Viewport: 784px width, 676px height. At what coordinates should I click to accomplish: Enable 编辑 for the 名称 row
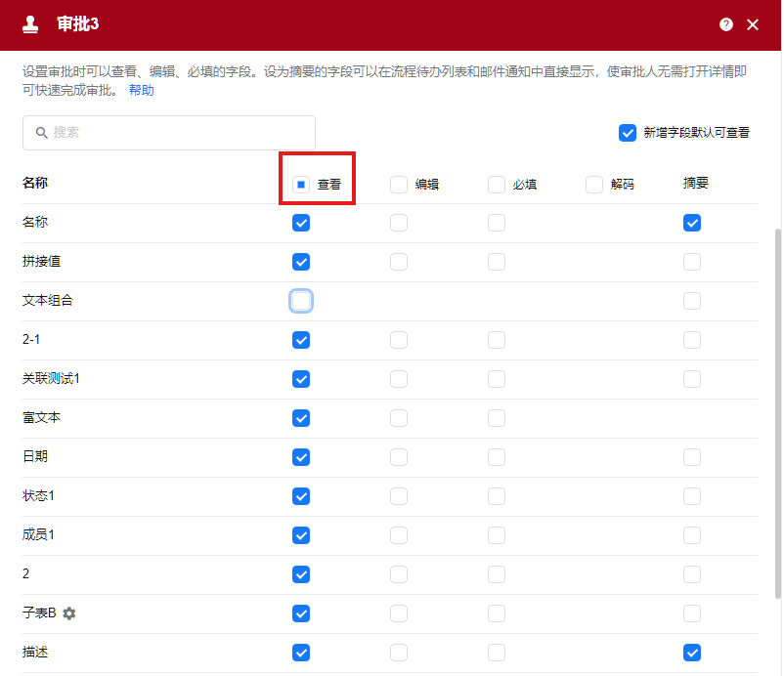point(399,223)
